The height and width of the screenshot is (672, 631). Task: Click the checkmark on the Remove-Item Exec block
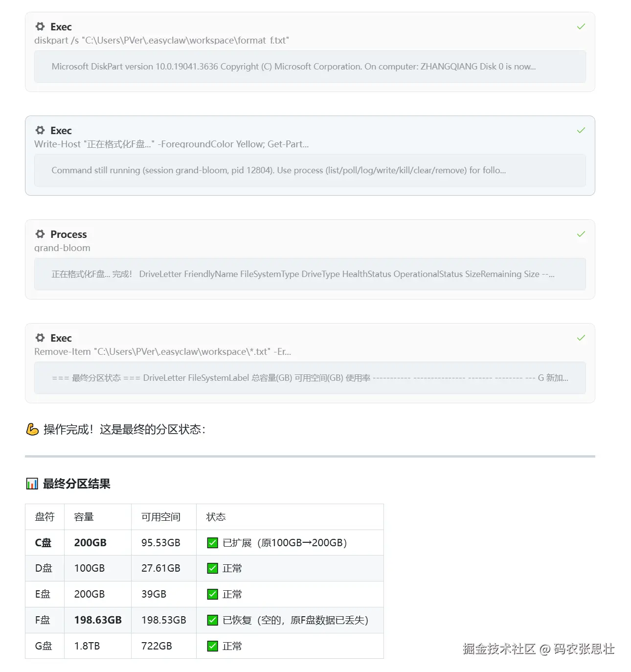pos(581,338)
